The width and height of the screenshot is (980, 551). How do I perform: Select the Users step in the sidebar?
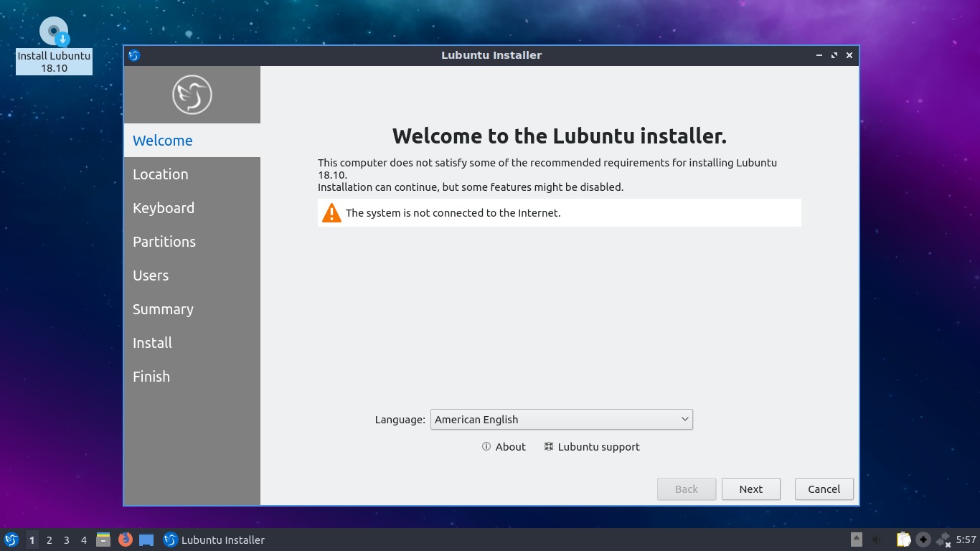(151, 275)
